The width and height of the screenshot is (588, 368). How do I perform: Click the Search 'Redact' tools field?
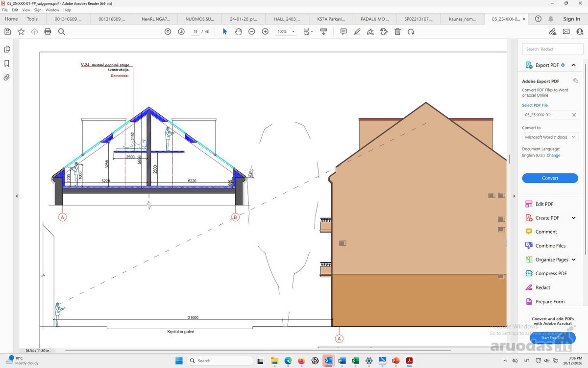coord(552,49)
